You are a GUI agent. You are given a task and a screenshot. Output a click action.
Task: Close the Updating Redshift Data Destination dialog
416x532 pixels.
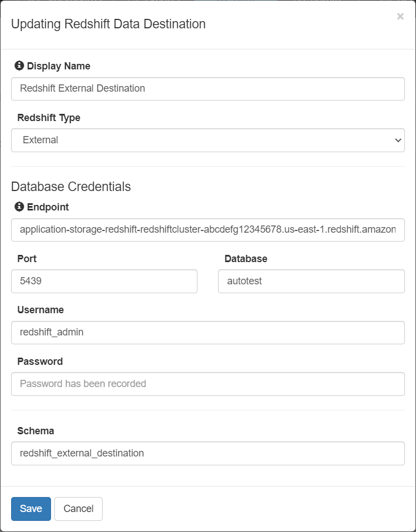point(400,17)
